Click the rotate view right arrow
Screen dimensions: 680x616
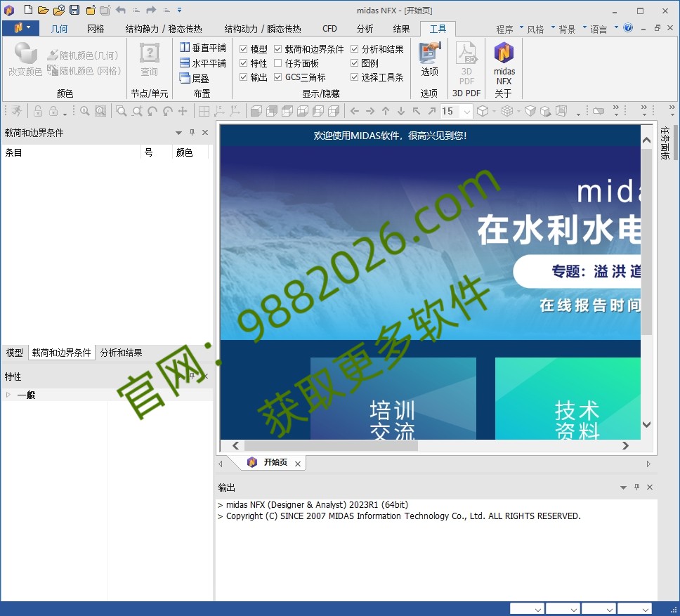[x=370, y=112]
